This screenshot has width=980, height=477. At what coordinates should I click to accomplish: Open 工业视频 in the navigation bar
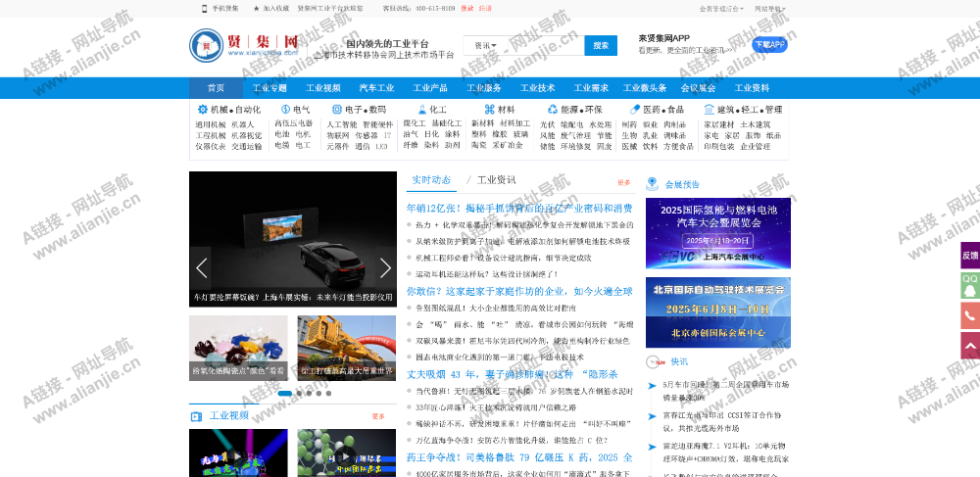point(323,88)
